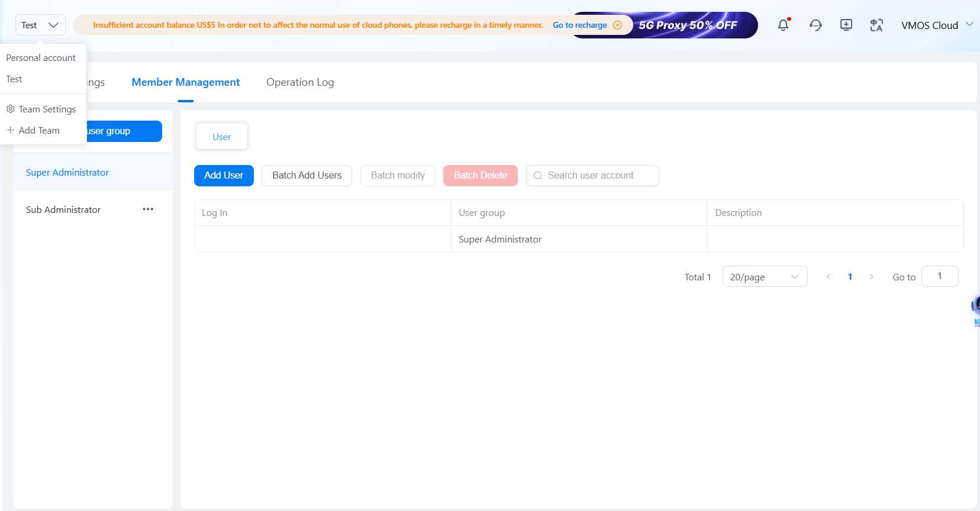Select the Test team entry in the menu

(14, 79)
